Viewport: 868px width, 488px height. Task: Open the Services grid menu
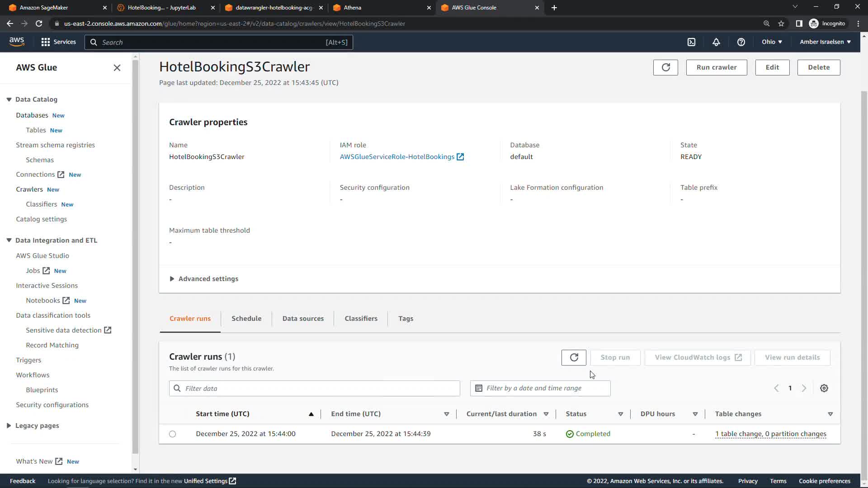pyautogui.click(x=46, y=42)
